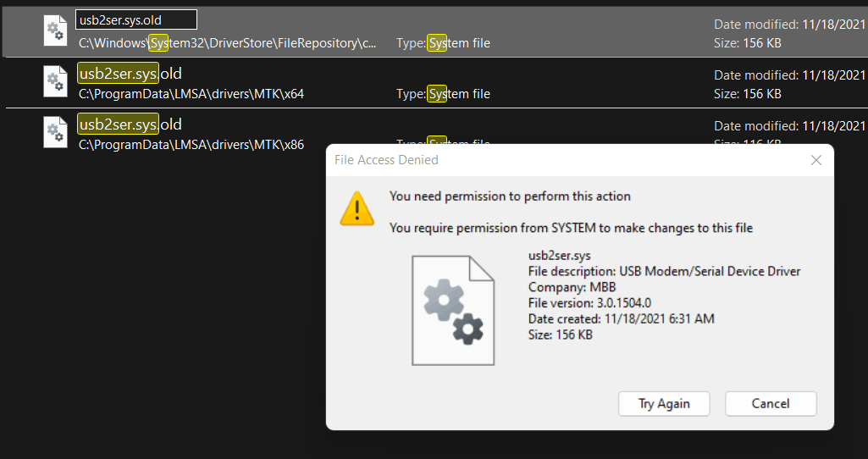Select the file icon of the MTK\x86 result
The image size is (868, 459).
[x=55, y=132]
